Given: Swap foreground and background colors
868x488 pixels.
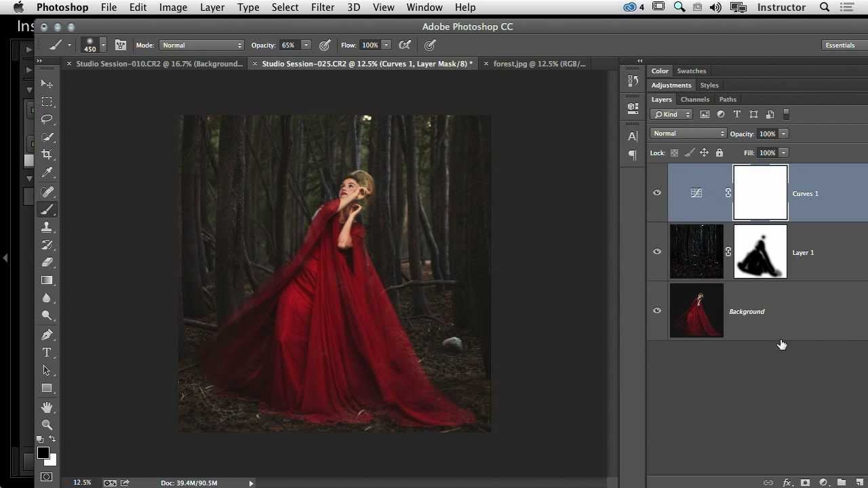Looking at the screenshot, I should (53, 439).
